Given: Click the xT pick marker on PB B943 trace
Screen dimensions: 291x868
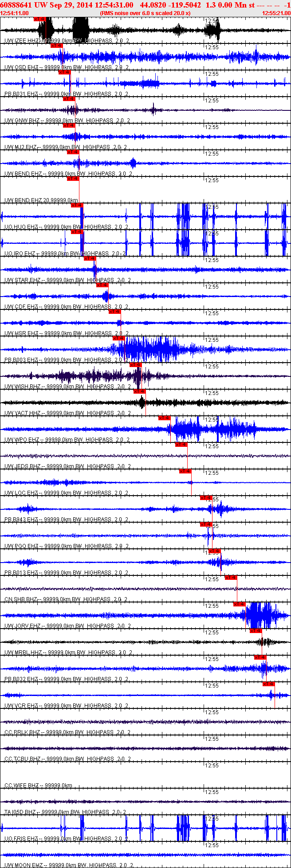Looking at the screenshot, I should click(x=206, y=498).
